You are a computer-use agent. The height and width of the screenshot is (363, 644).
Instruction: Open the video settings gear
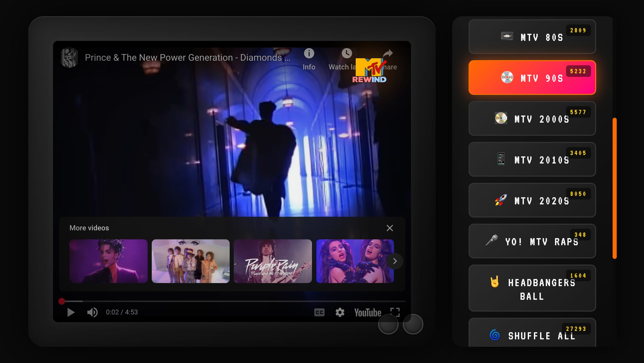coord(340,312)
